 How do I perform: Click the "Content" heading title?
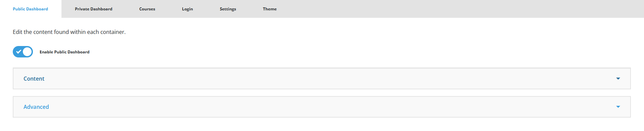point(34,79)
